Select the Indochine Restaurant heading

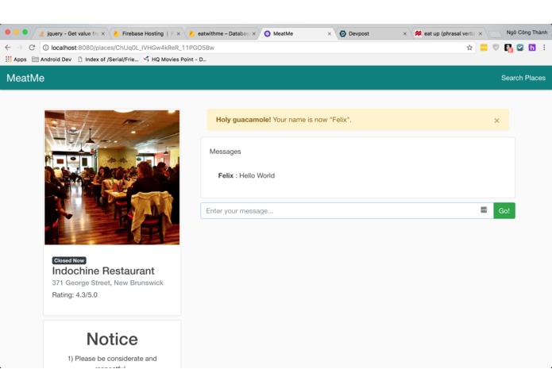point(103,271)
